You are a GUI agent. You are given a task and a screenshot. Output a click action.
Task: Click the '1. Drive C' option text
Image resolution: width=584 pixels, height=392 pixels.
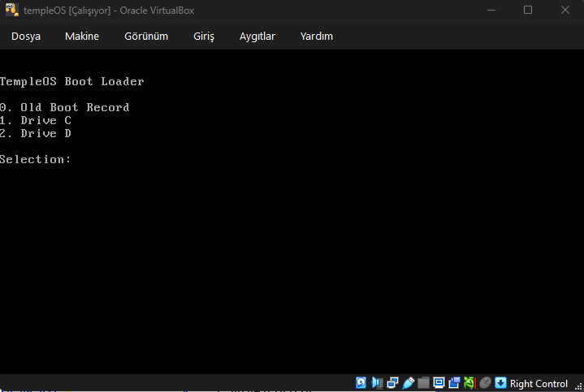pos(36,121)
